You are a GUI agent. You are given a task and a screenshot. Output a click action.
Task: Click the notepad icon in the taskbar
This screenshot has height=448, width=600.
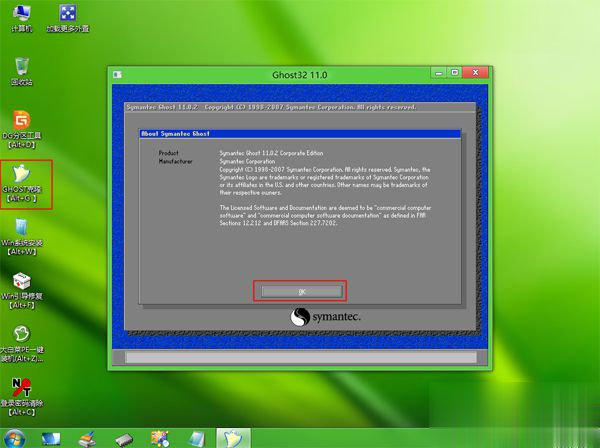coord(196,438)
